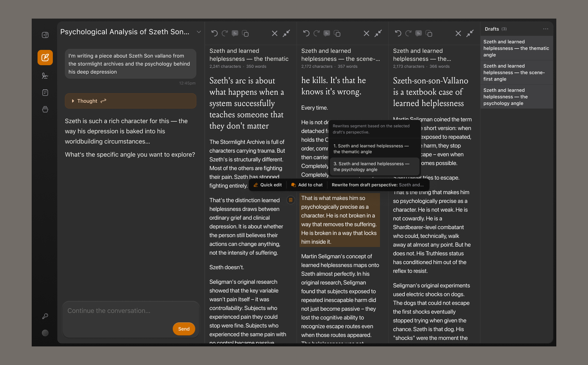Image resolution: width=588 pixels, height=365 pixels.
Task: Click the '366 words' count text
Action: click(x=439, y=67)
